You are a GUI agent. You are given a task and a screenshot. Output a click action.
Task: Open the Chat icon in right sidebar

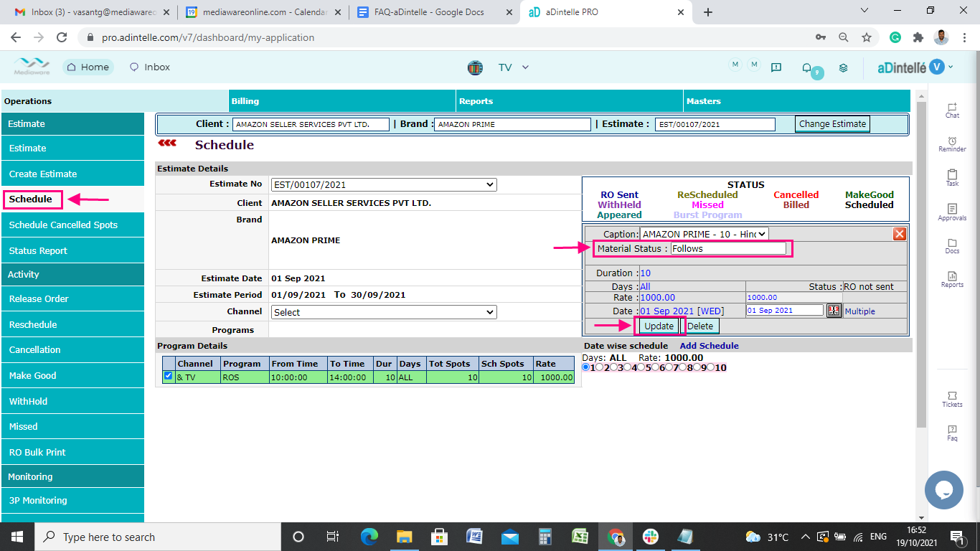point(952,110)
